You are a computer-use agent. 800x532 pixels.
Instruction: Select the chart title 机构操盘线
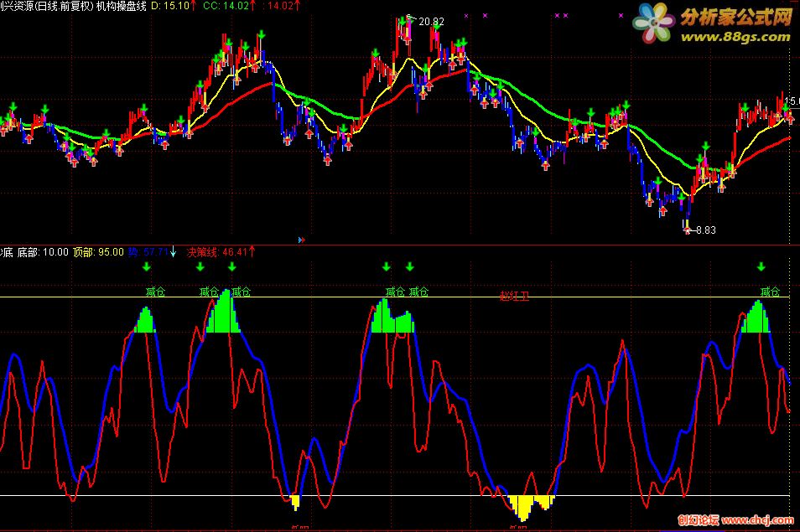(x=122, y=6)
